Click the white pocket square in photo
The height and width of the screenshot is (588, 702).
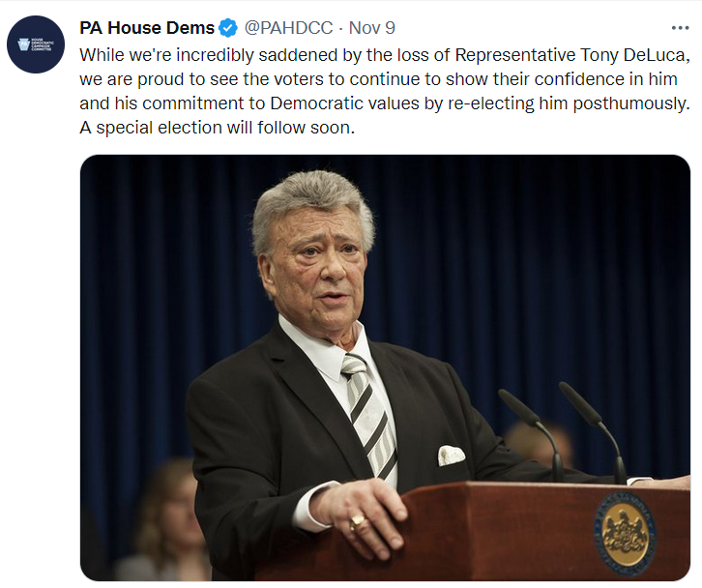click(451, 455)
